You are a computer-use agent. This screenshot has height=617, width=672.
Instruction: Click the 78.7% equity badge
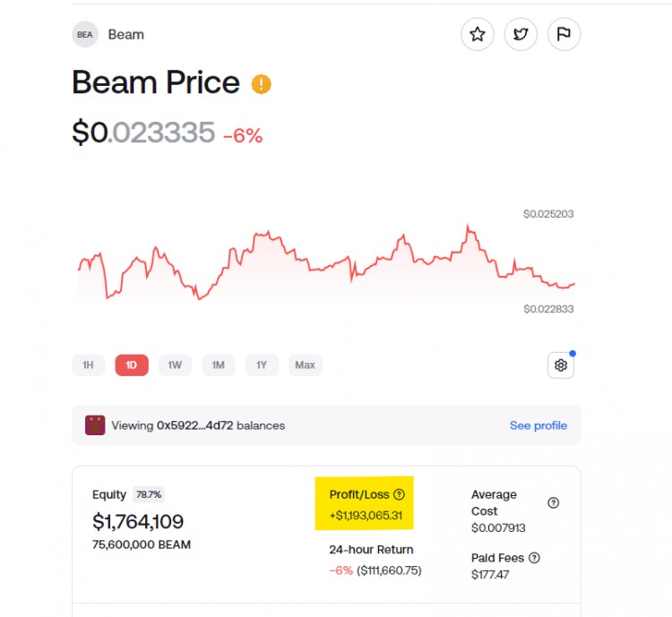(x=148, y=494)
